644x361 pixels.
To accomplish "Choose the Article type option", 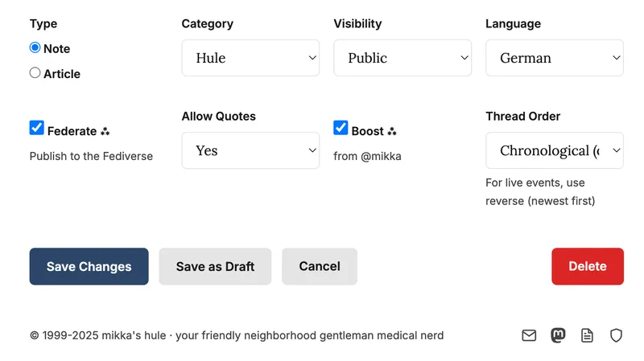I will click(35, 73).
